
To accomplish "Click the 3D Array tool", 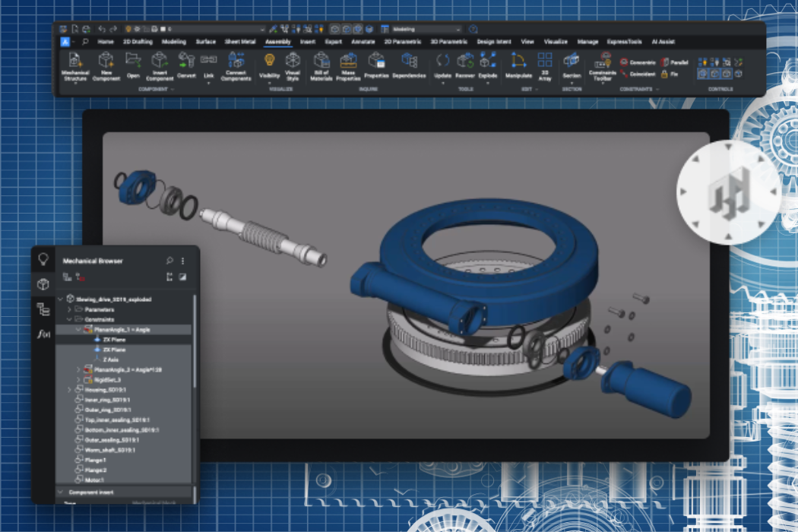I will pyautogui.click(x=545, y=66).
